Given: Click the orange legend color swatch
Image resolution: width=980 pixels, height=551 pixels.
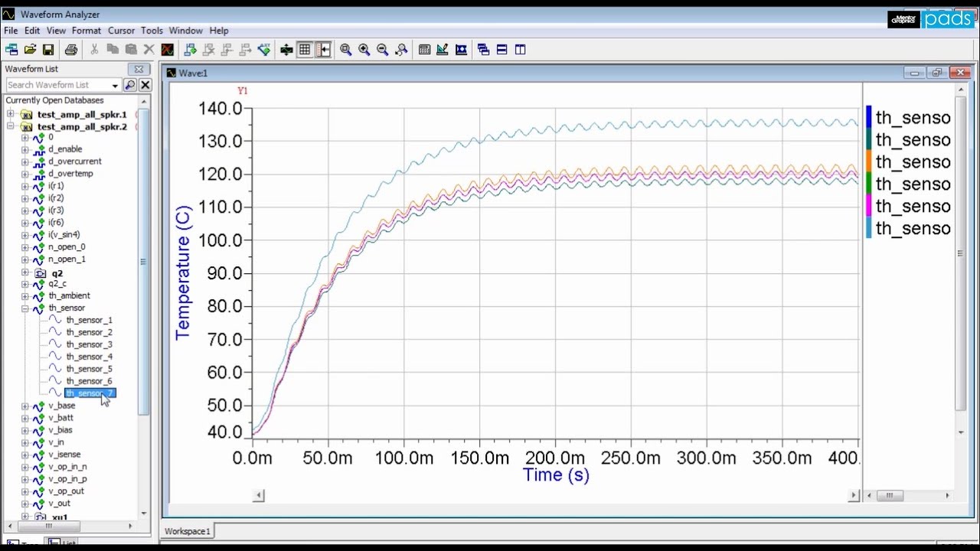Looking at the screenshot, I should pyautogui.click(x=869, y=161).
